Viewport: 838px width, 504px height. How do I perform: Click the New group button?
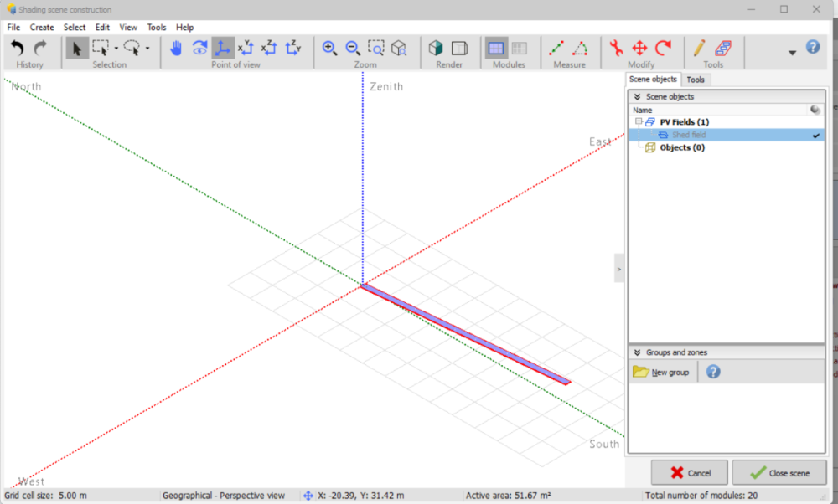coord(661,372)
